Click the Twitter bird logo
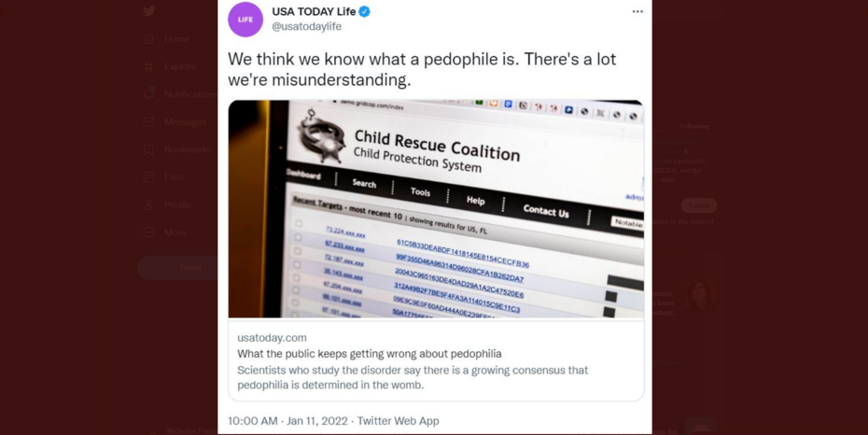Screen dimensions: 868x435 point(149,11)
